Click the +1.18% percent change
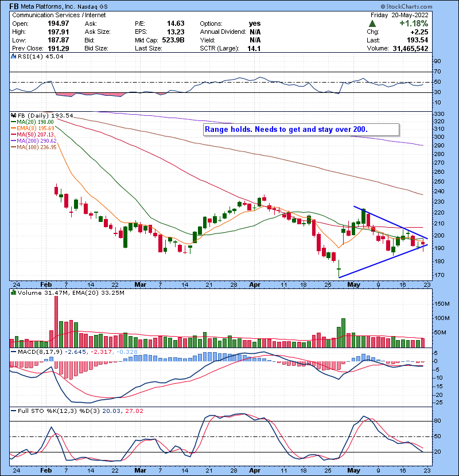 pos(414,24)
